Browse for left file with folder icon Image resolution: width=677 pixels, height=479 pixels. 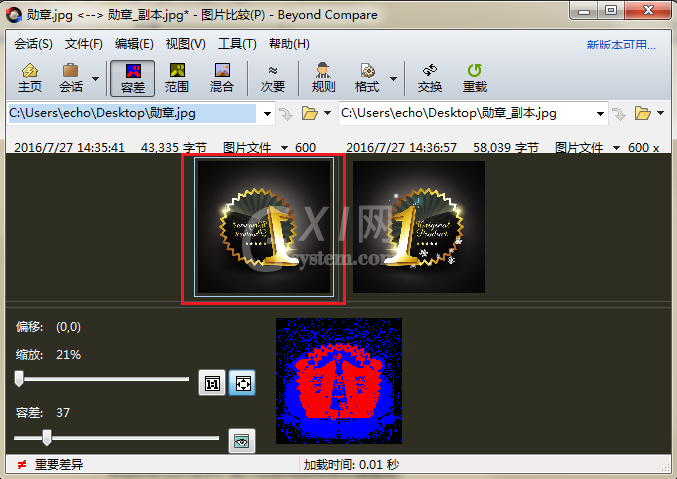pyautogui.click(x=310, y=114)
